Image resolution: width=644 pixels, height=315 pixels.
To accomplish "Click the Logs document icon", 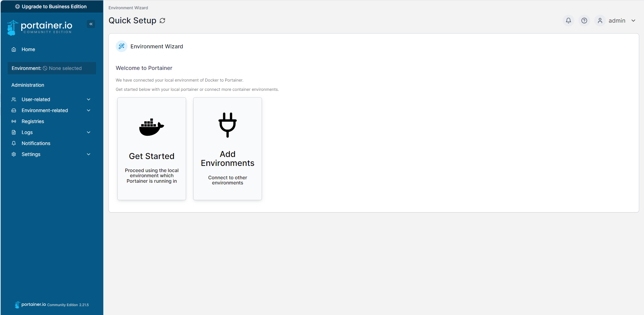I will (14, 132).
